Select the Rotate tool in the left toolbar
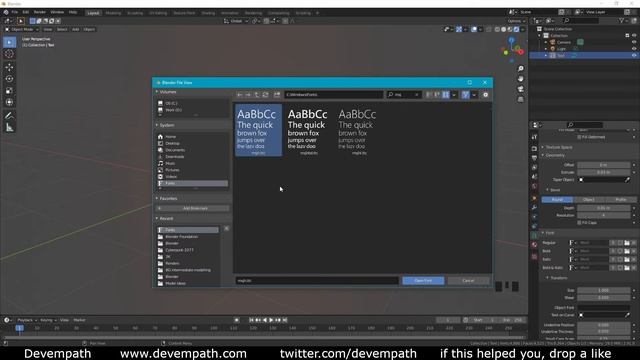Viewport: 640px width, 360px height. coord(9,79)
